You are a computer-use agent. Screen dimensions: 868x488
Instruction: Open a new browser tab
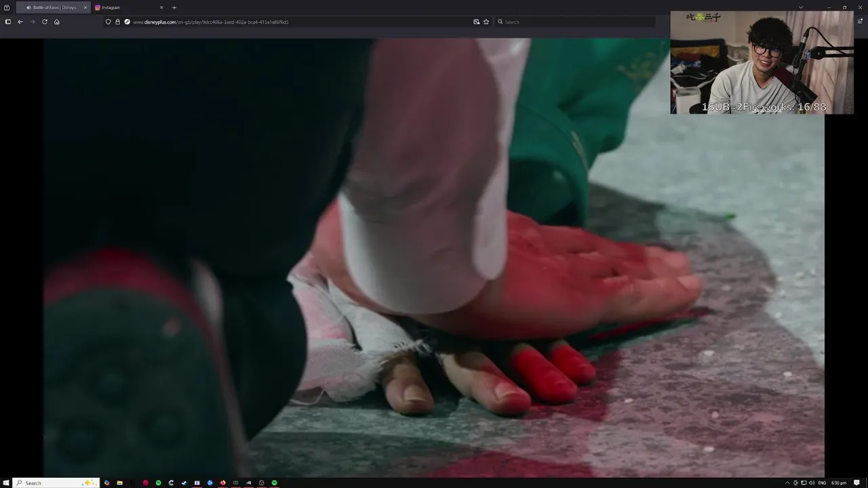coord(174,7)
